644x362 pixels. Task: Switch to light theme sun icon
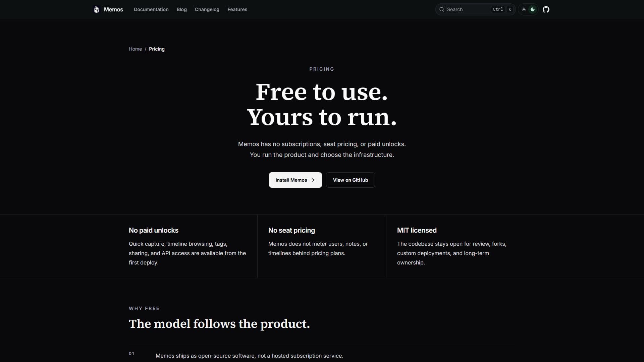tap(524, 9)
